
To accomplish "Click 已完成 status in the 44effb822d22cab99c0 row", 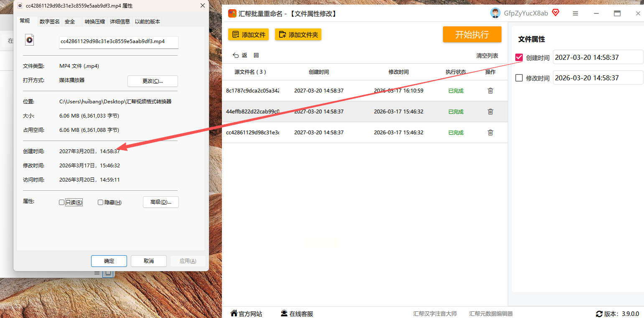I will click(x=456, y=112).
